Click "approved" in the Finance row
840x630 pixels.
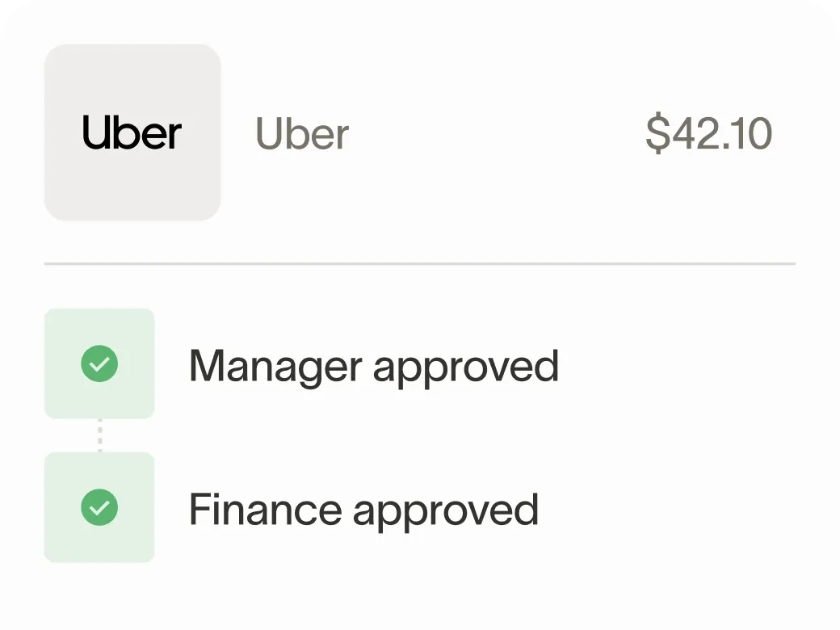point(445,511)
